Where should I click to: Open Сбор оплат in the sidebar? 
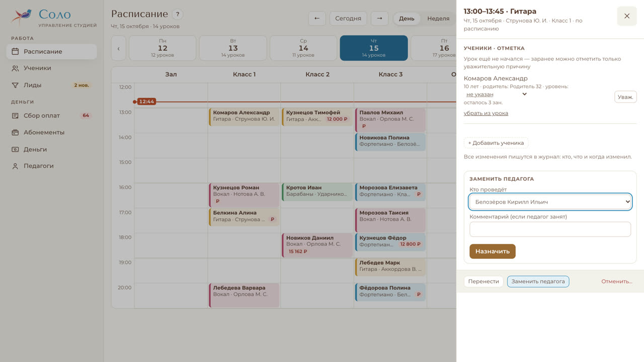click(51, 116)
